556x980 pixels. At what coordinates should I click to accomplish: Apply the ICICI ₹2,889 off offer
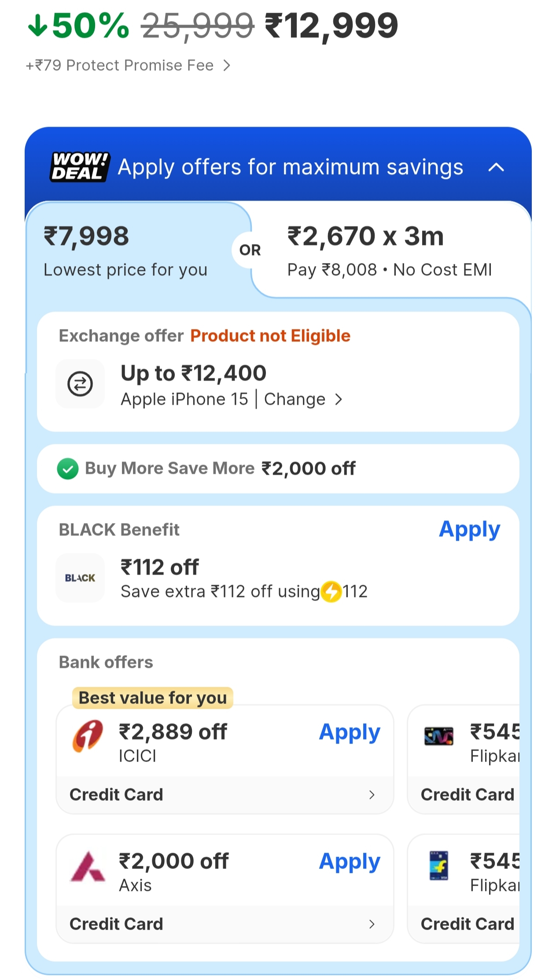[x=350, y=732]
